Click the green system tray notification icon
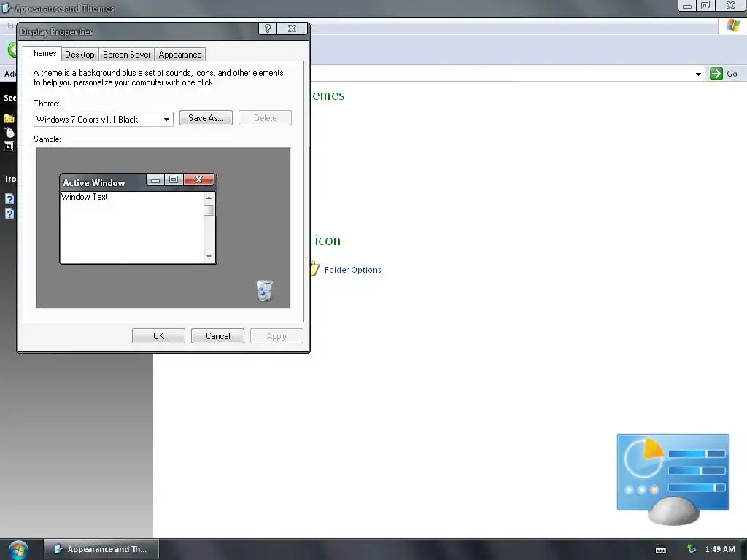This screenshot has width=747, height=560. tap(692, 549)
